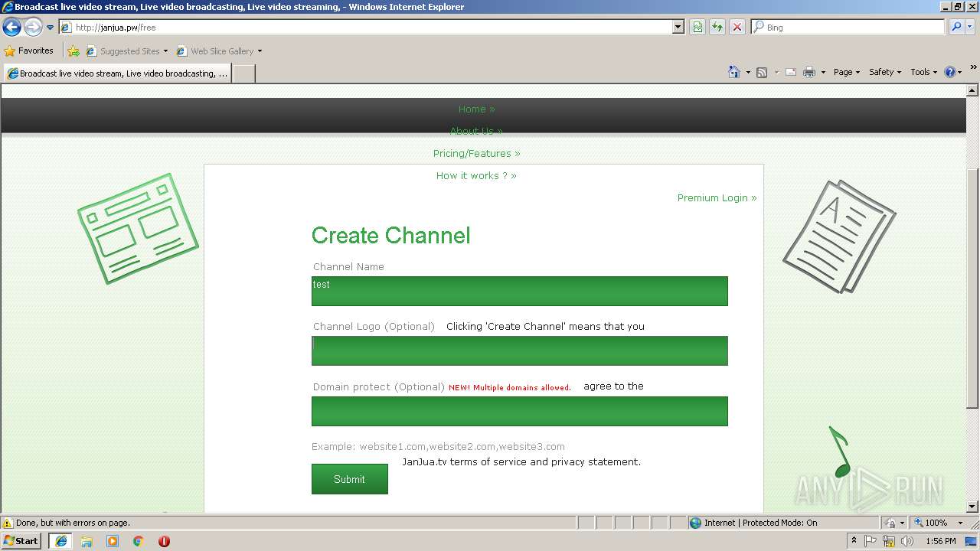This screenshot has height=551, width=980.
Task: Show hidden system tray icons arrow
Action: [x=854, y=541]
